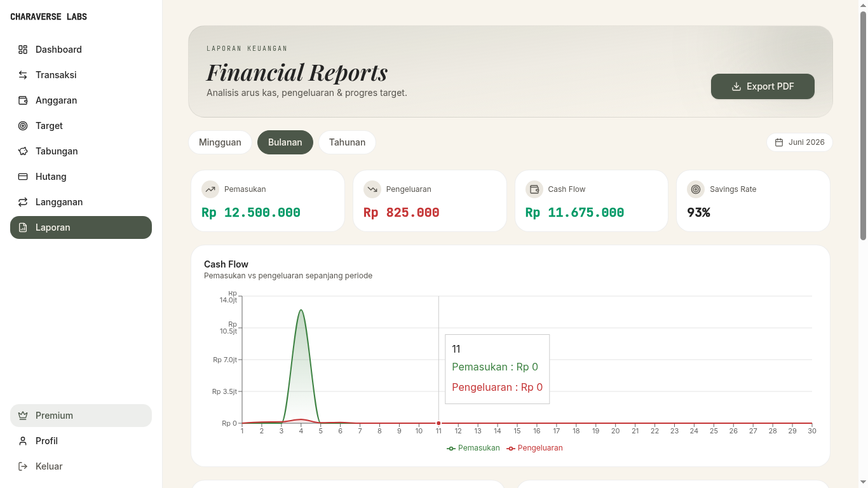Click the LAPORAN KEUANGAN caption

tap(247, 48)
